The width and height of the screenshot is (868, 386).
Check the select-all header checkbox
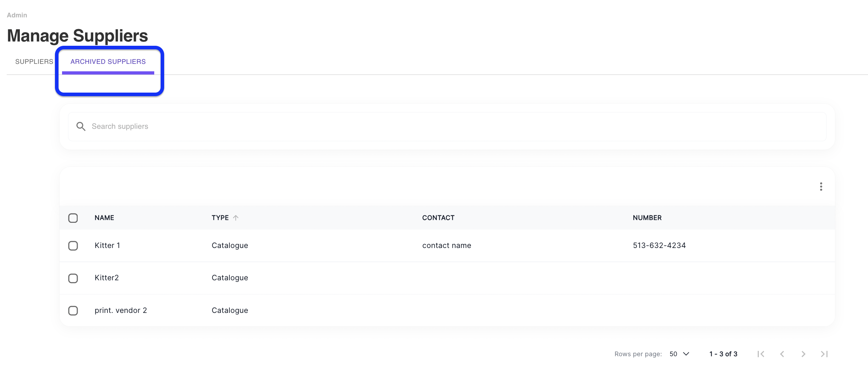pos(73,218)
